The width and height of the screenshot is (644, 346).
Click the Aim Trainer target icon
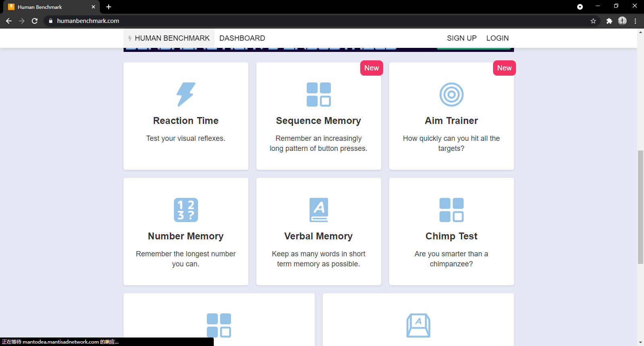[452, 95]
